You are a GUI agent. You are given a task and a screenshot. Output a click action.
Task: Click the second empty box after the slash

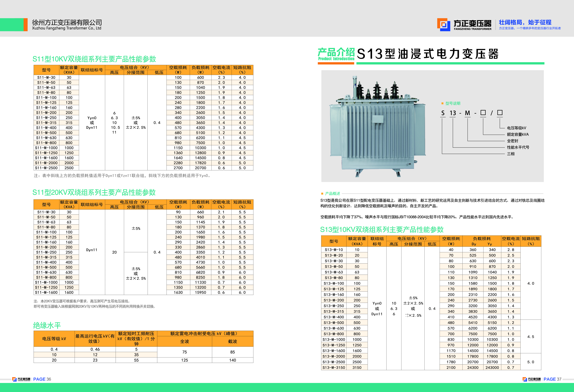(x=500, y=113)
